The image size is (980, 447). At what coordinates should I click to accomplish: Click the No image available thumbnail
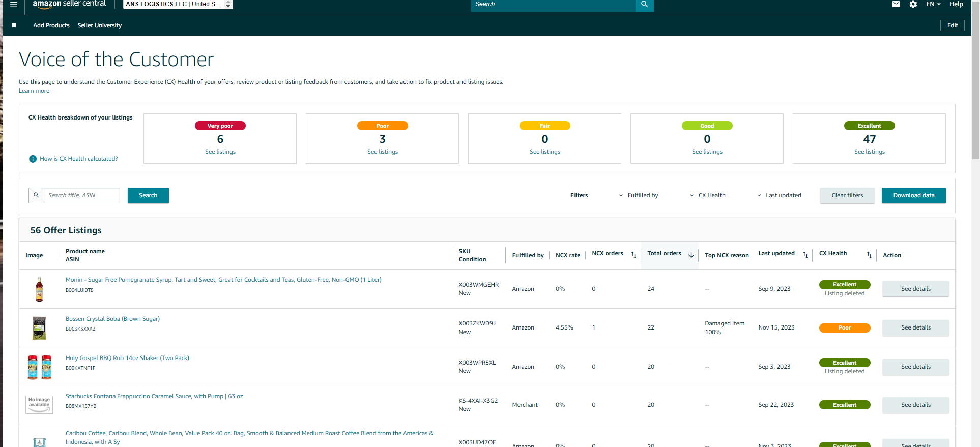click(39, 405)
